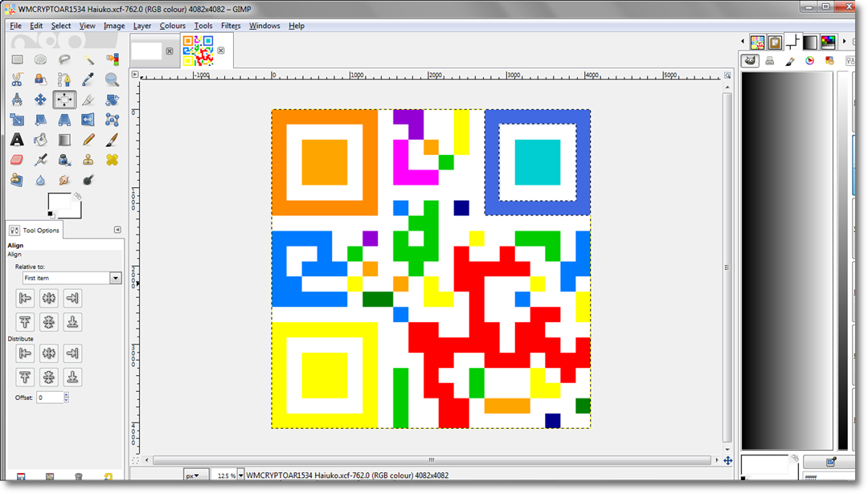Click foreground colour swatch in right dock

pyautogui.click(x=764, y=464)
